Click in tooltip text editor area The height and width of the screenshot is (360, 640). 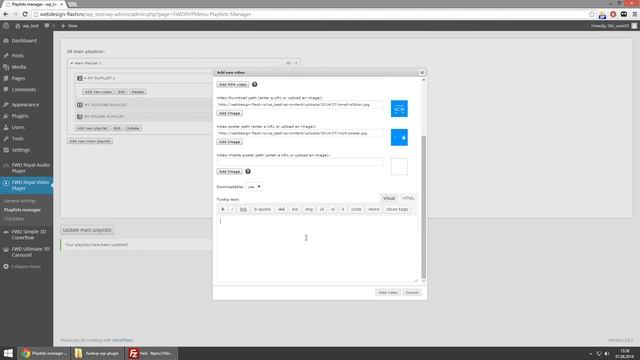tap(317, 249)
